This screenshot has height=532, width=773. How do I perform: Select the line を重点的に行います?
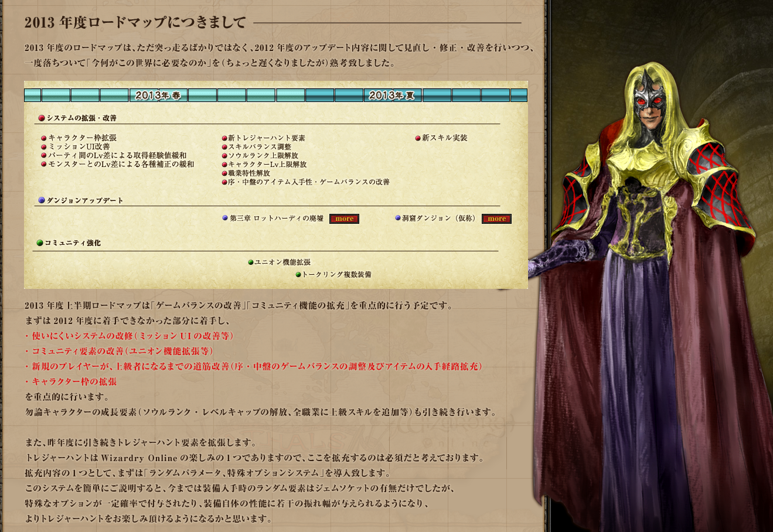click(67, 397)
